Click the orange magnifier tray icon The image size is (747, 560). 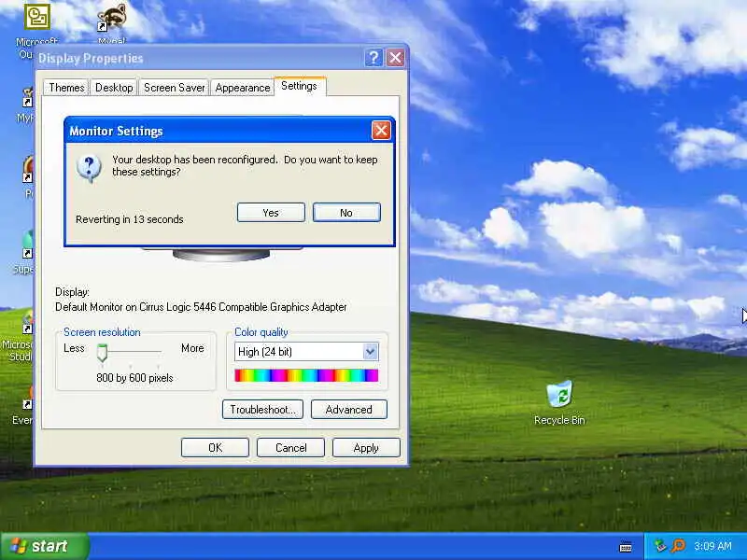coord(678,546)
